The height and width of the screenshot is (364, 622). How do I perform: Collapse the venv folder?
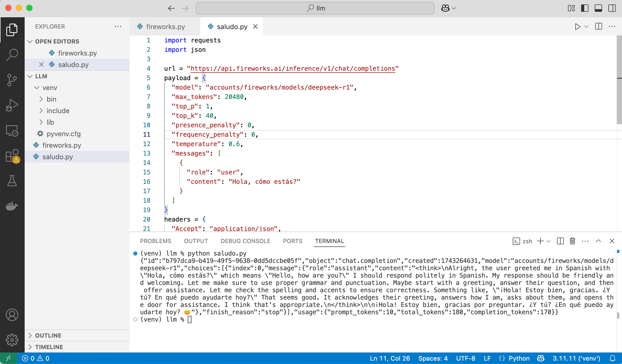[37, 88]
